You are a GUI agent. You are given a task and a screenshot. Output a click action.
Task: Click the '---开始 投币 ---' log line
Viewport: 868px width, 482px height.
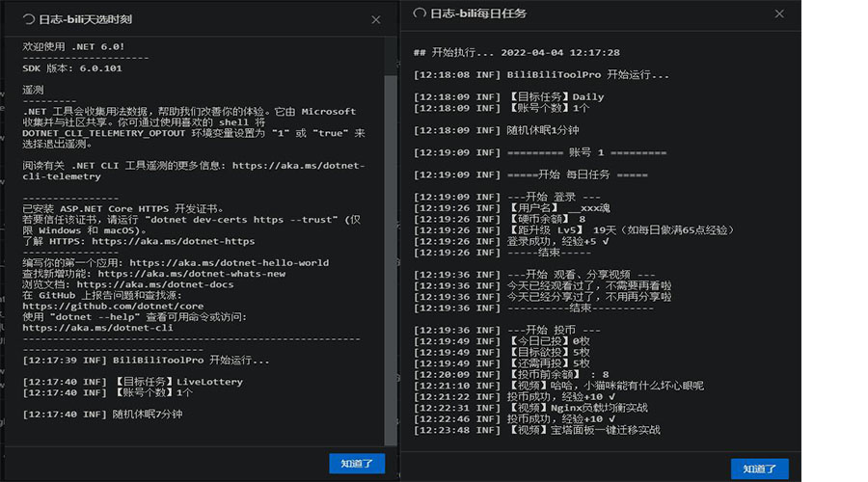coord(507,330)
